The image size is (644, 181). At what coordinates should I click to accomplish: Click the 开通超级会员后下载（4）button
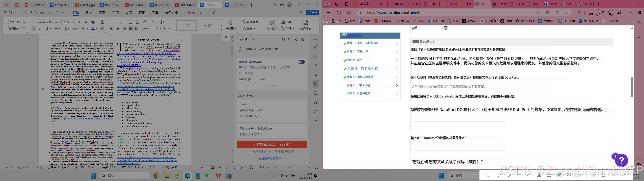pos(272,144)
